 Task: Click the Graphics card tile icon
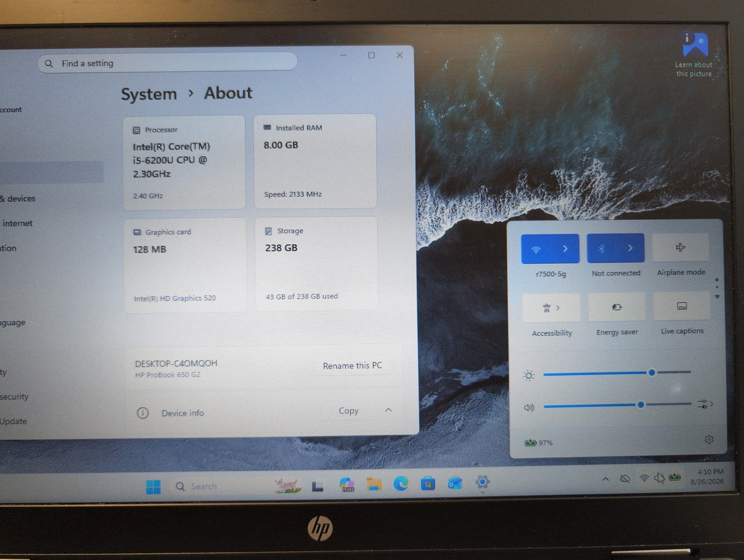tap(137, 232)
